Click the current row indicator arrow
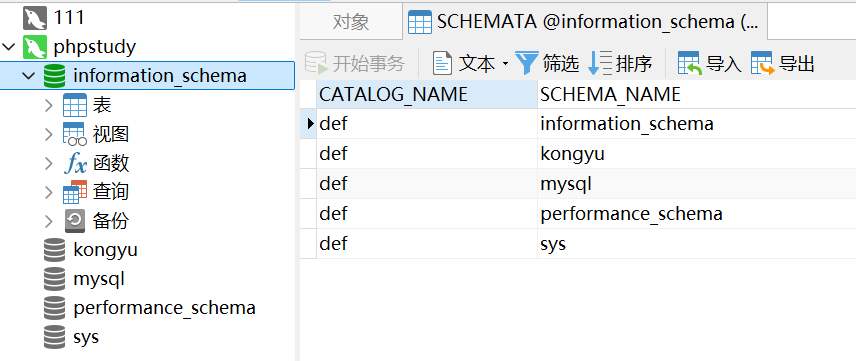Screen dimensions: 856x361 coord(310,123)
